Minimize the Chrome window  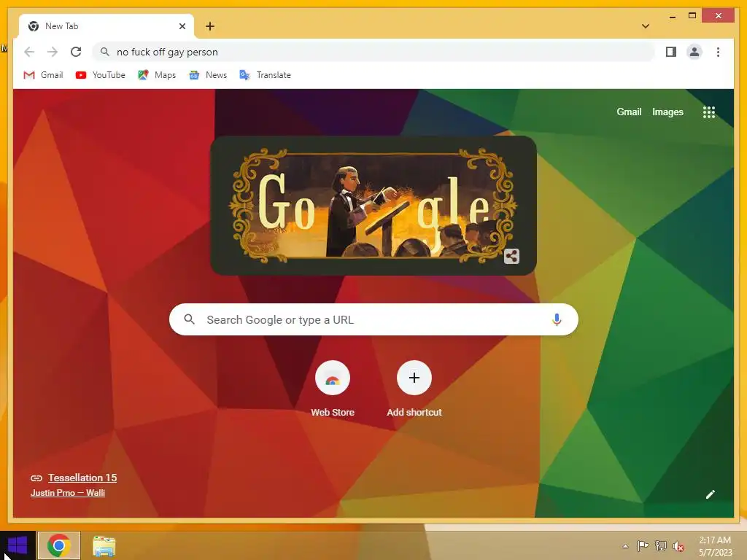(672, 16)
